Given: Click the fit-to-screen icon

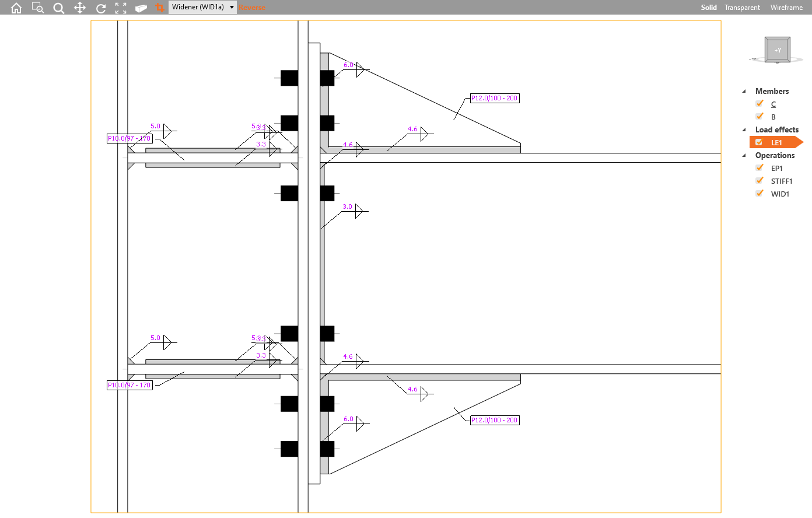Looking at the screenshot, I should [x=121, y=8].
